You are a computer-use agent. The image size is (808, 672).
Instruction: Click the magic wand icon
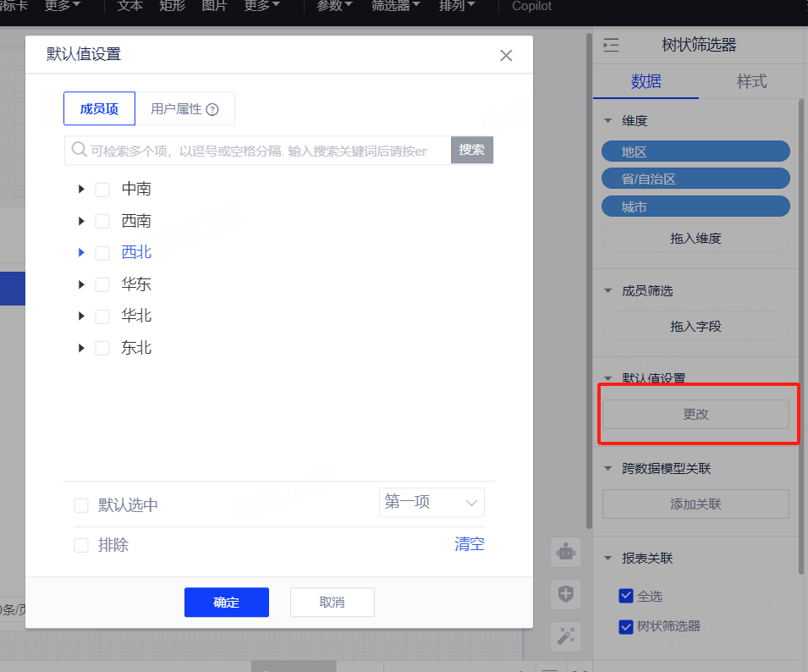coord(565,636)
